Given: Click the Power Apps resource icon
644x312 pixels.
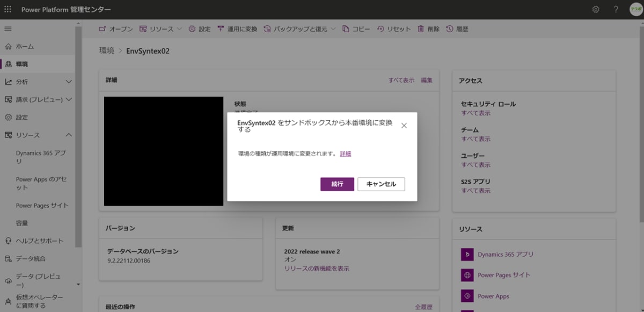Looking at the screenshot, I should (467, 296).
